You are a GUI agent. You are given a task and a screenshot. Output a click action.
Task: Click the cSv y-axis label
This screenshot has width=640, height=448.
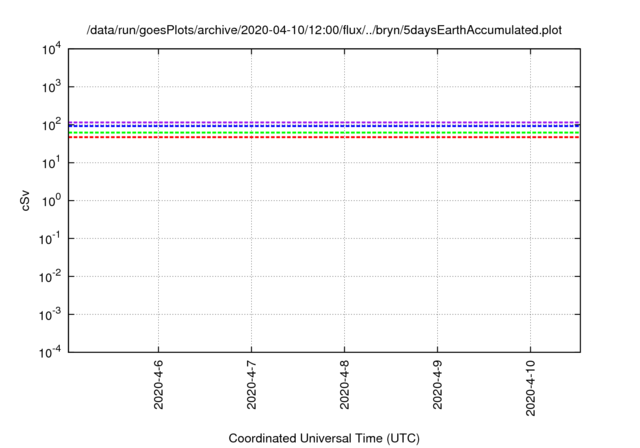pos(25,200)
